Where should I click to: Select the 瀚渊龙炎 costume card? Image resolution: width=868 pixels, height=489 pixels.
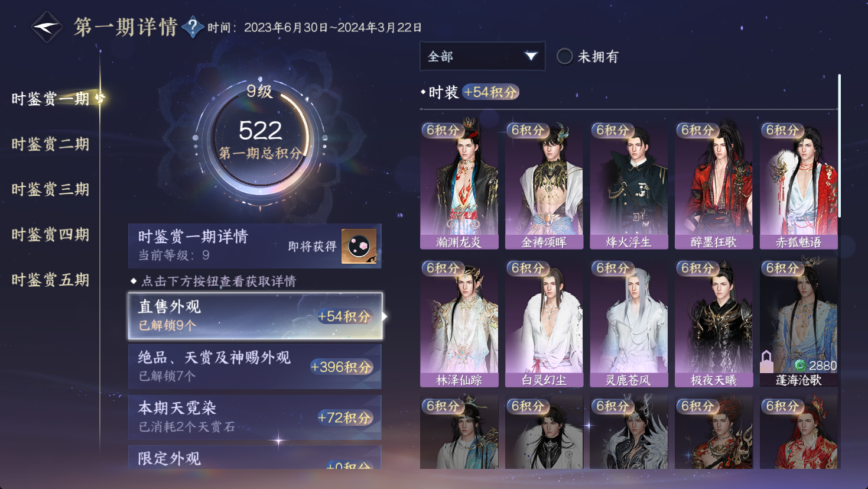click(459, 185)
